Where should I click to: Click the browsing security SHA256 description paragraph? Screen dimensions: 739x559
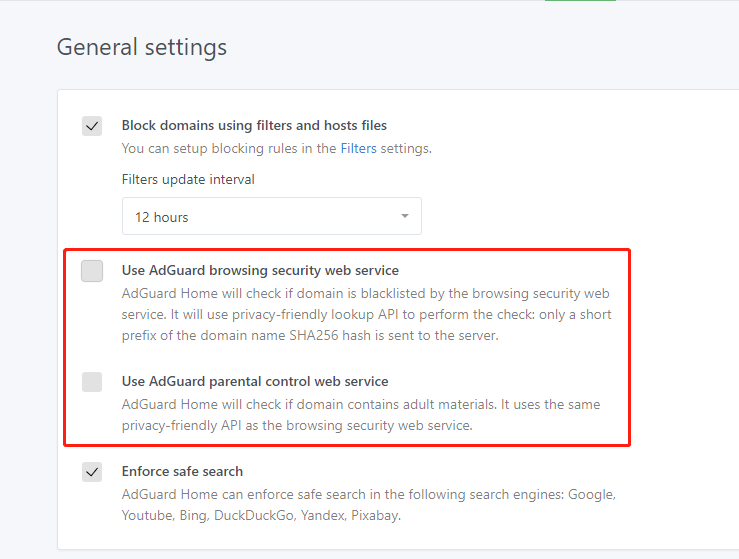pyautogui.click(x=367, y=314)
